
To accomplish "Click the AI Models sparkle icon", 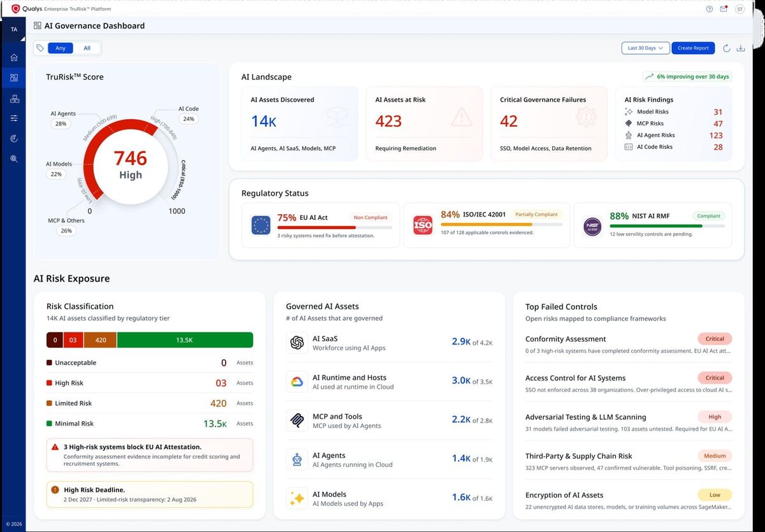I will pyautogui.click(x=296, y=498).
